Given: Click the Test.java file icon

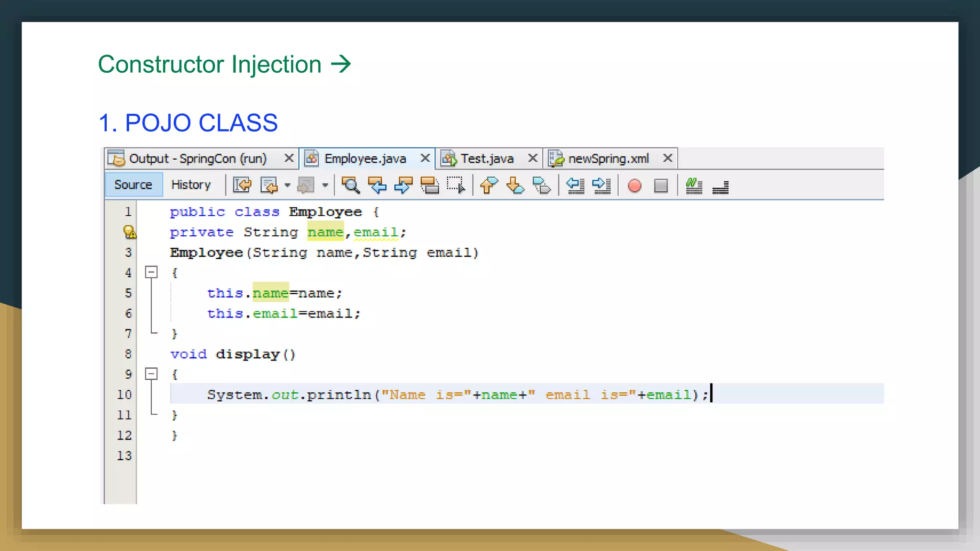Looking at the screenshot, I should (x=448, y=159).
